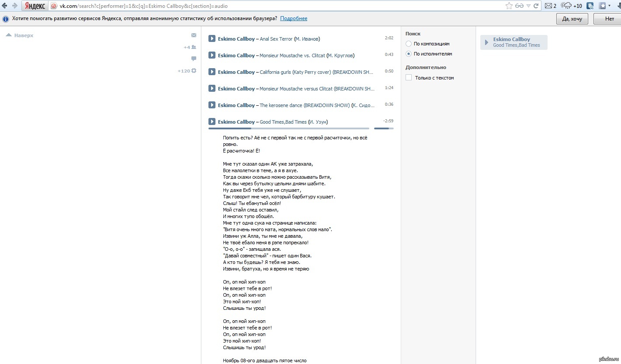This screenshot has height=364, width=621.
Task: Click the site favicon in the address bar
Action: (x=54, y=6)
